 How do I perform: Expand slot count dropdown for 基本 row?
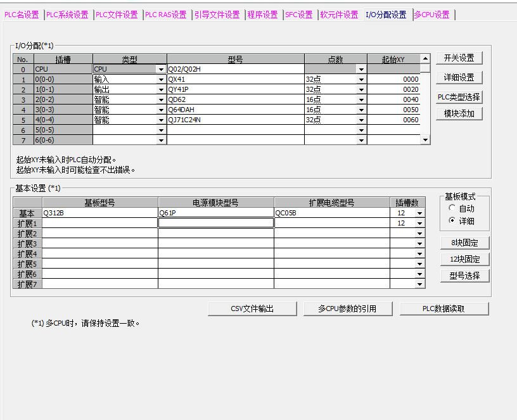click(419, 213)
